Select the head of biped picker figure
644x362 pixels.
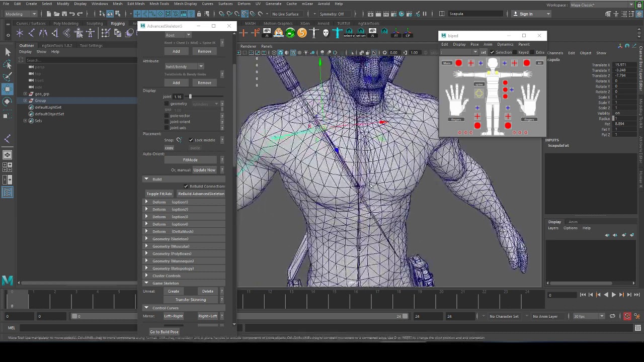coord(493,63)
